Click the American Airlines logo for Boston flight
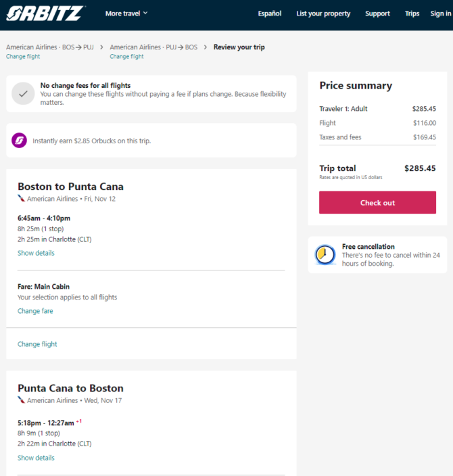The height and width of the screenshot is (476, 453). pyautogui.click(x=21, y=199)
